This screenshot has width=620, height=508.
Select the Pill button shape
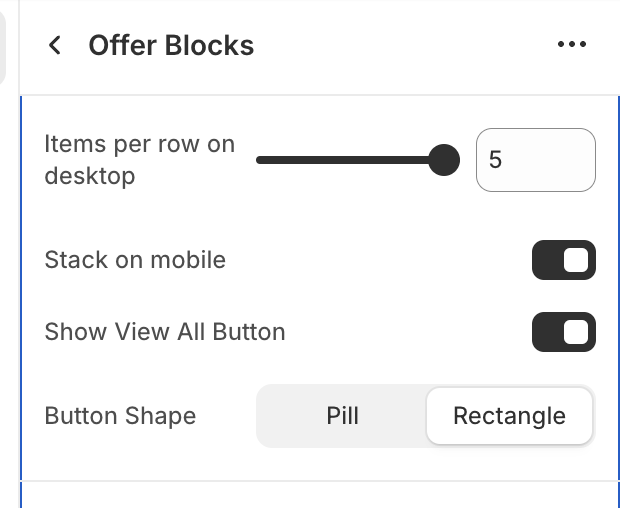click(x=342, y=416)
